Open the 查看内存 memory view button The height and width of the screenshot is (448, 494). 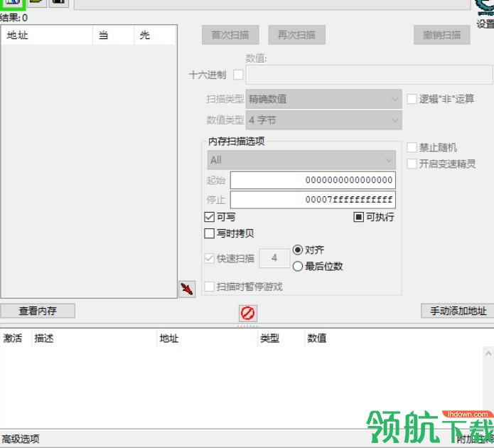(38, 311)
